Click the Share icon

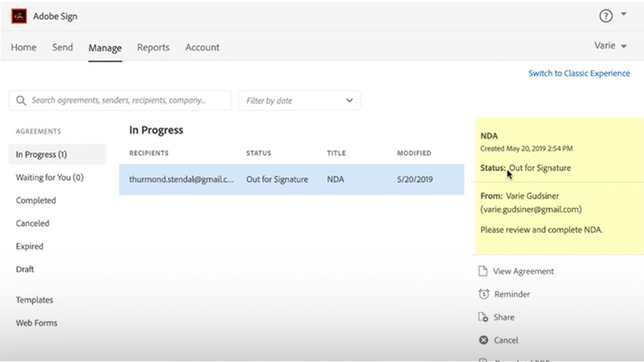pos(483,317)
